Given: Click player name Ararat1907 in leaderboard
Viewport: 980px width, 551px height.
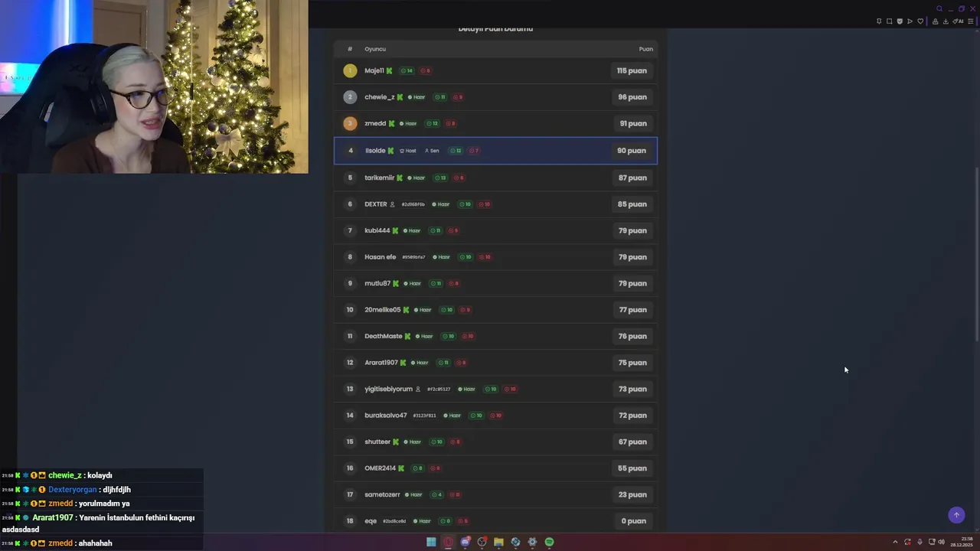Looking at the screenshot, I should pos(381,363).
